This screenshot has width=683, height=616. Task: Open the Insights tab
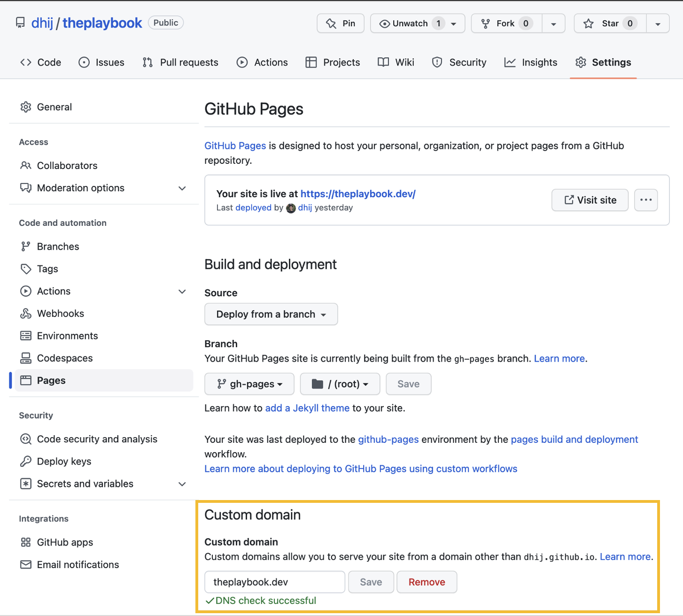pos(531,62)
